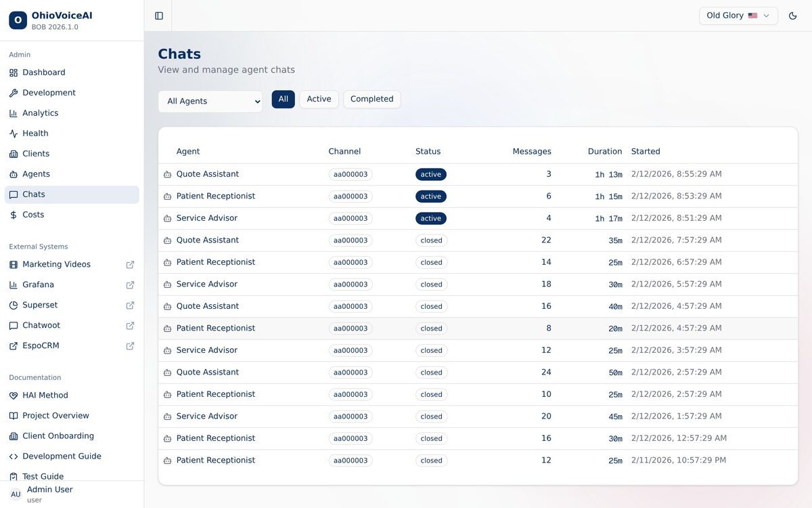Open the Old Glory theme dropdown
Image resolution: width=812 pixels, height=508 pixels.
coord(738,16)
